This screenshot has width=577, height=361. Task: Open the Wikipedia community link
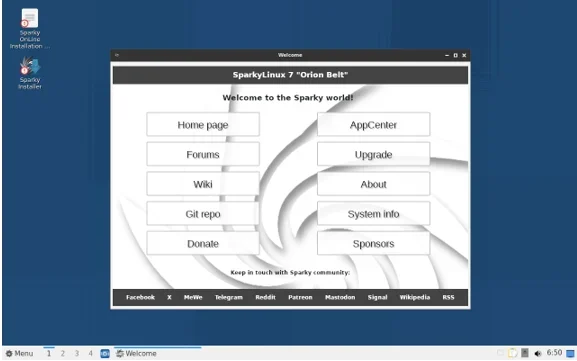[415, 297]
